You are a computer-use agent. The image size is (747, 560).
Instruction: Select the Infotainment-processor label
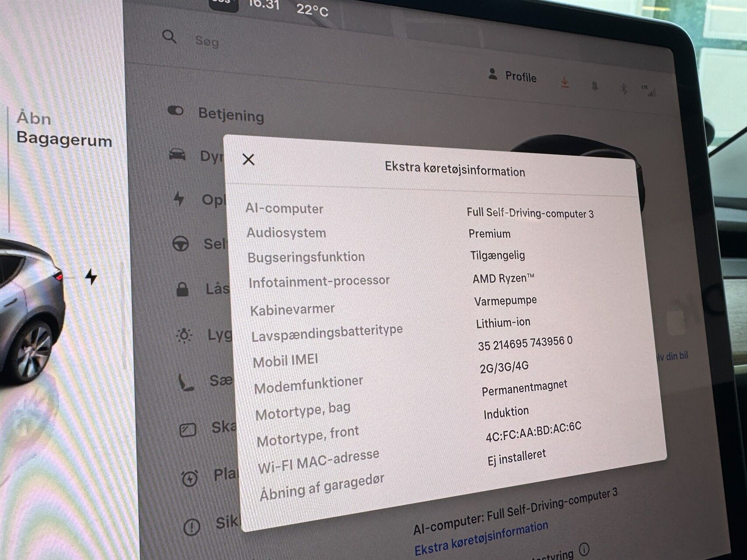coord(319,282)
